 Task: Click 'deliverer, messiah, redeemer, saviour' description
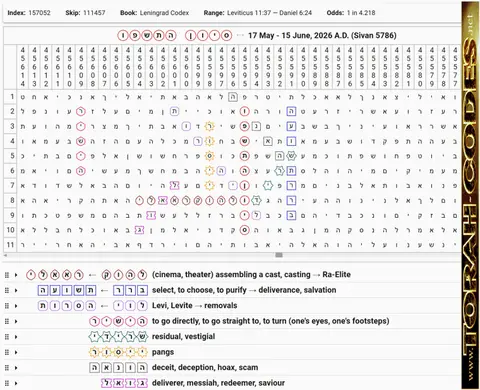click(218, 383)
